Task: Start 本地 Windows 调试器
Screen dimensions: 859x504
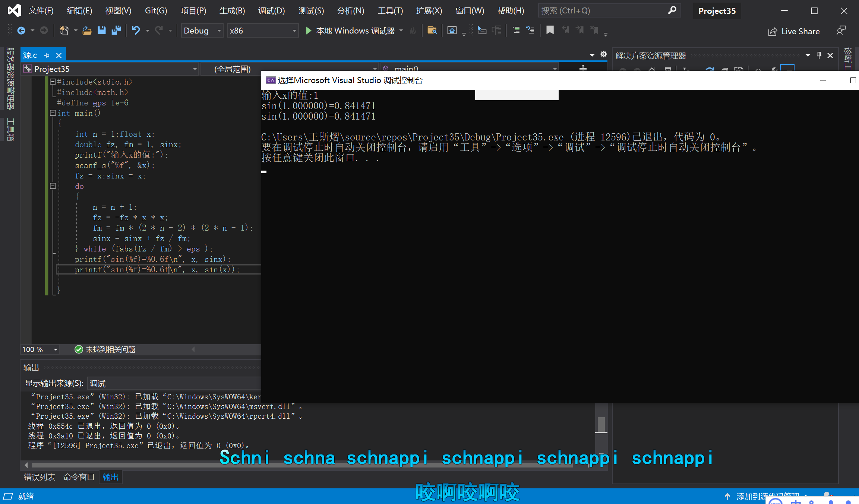Action: pos(350,31)
